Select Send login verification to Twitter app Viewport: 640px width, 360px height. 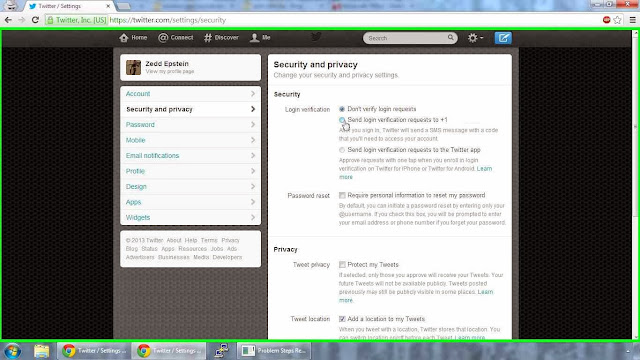tap(342, 150)
